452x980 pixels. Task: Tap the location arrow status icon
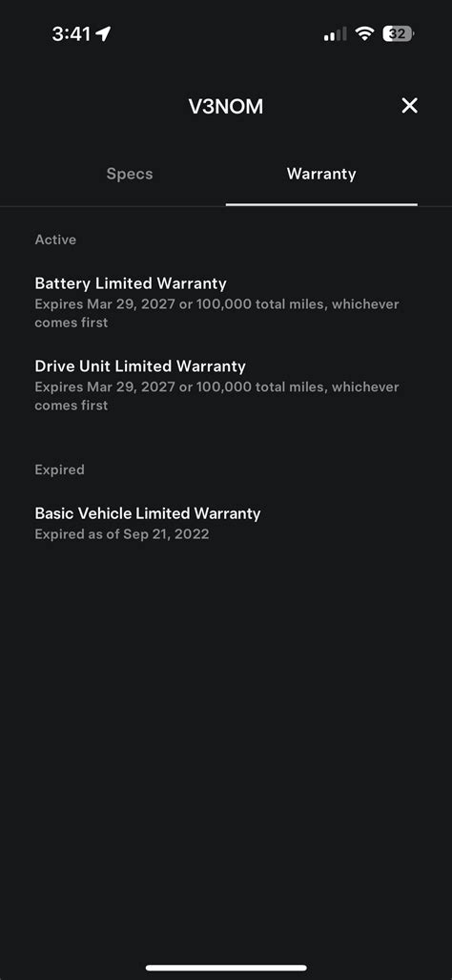103,33
